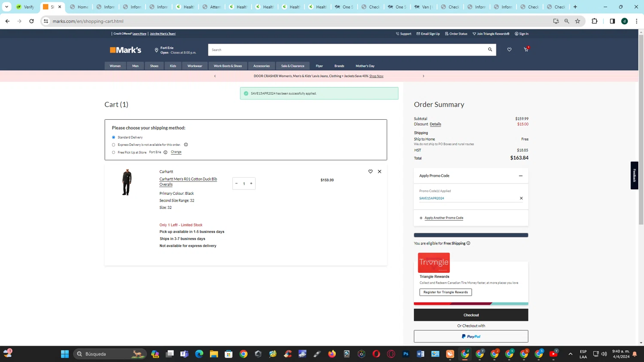The height and width of the screenshot is (362, 644).
Task: Open Chrome menu three dots
Action: pyautogui.click(x=637, y=21)
